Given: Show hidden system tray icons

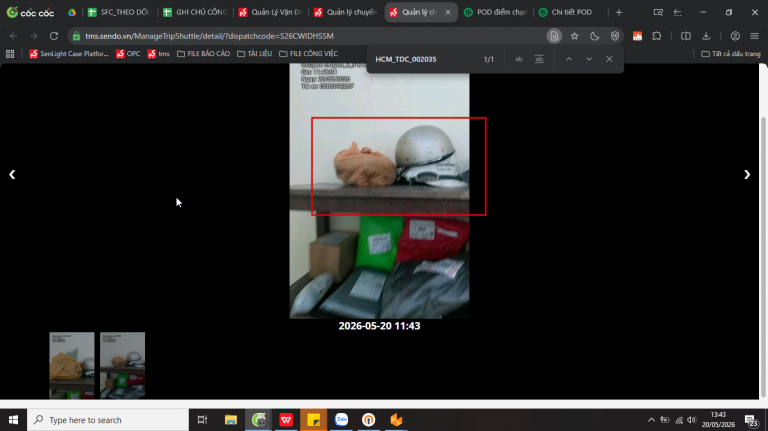Looking at the screenshot, I should click(x=651, y=420).
